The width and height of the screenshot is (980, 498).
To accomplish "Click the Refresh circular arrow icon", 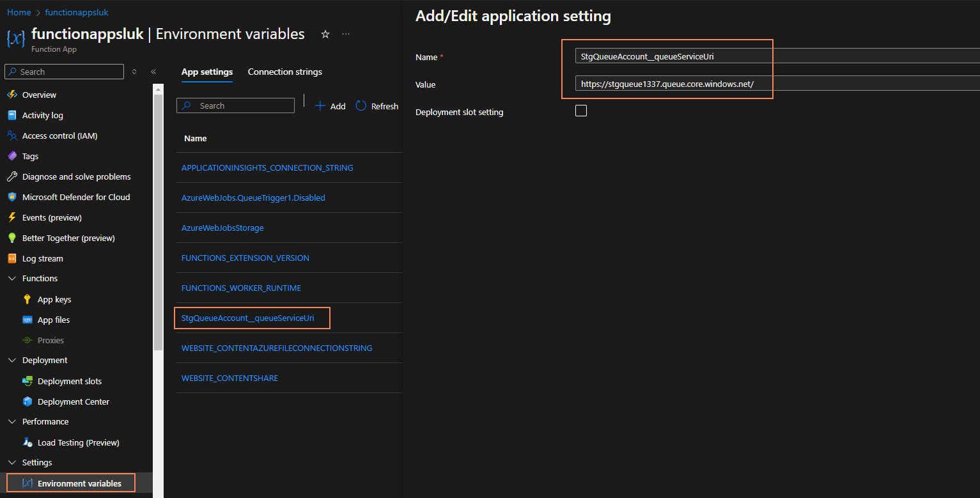I will tap(361, 106).
